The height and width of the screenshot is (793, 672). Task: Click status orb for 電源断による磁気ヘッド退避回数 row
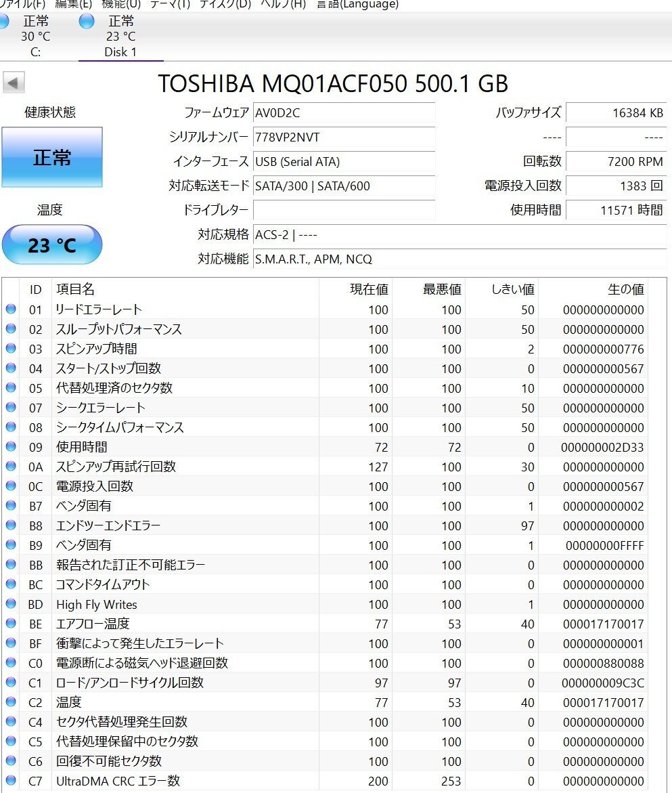[11, 662]
